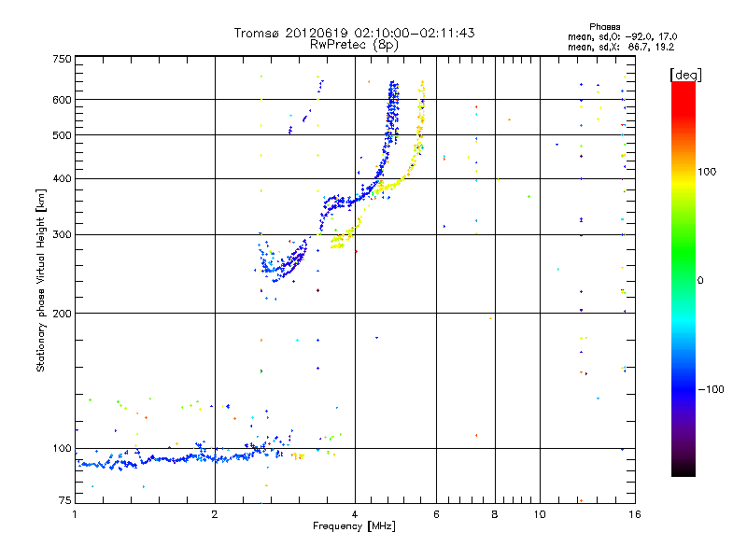The width and height of the screenshot is (747, 560).
Task: Click the colorbar tick label '-100'
Action: (x=711, y=389)
